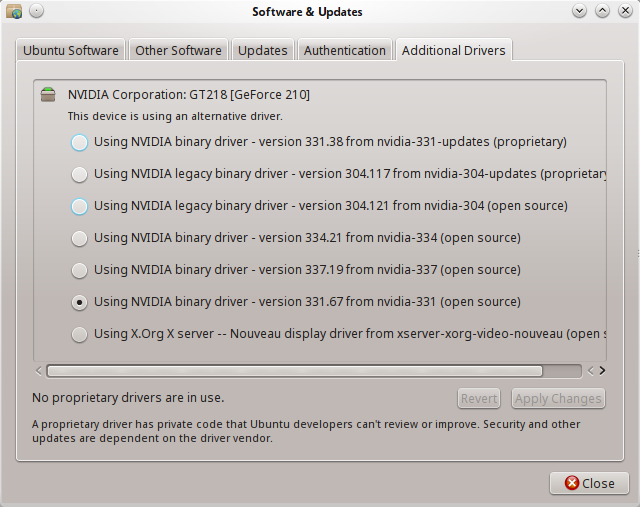Click the Apply Changes button
The height and width of the screenshot is (507, 640).
click(558, 398)
